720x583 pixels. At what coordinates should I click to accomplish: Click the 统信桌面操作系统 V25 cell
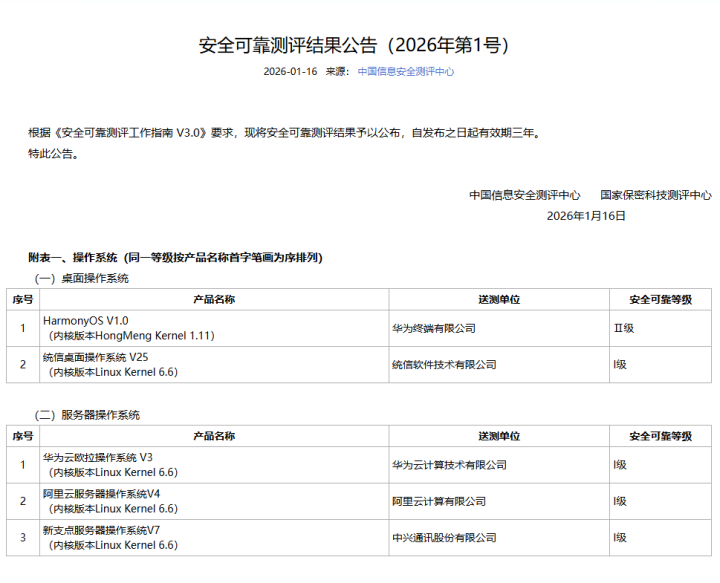tap(214, 364)
